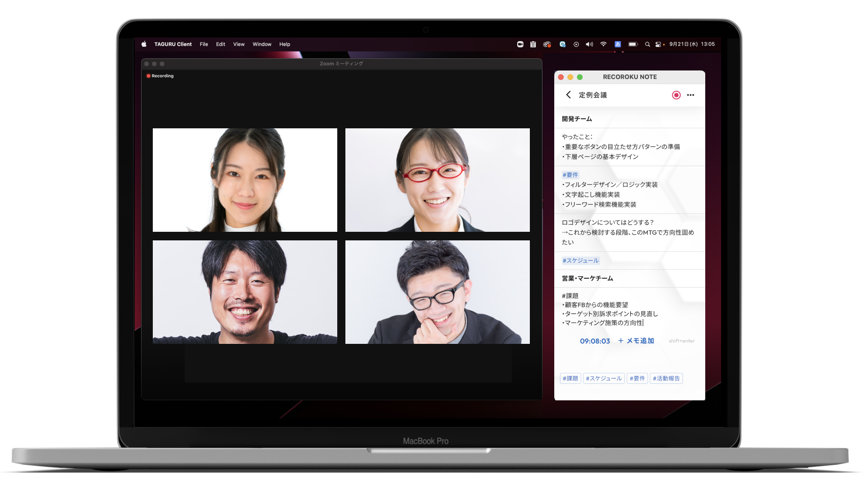Click the Wi-Fi icon in the menu bar
The height and width of the screenshot is (488, 868).
point(603,44)
